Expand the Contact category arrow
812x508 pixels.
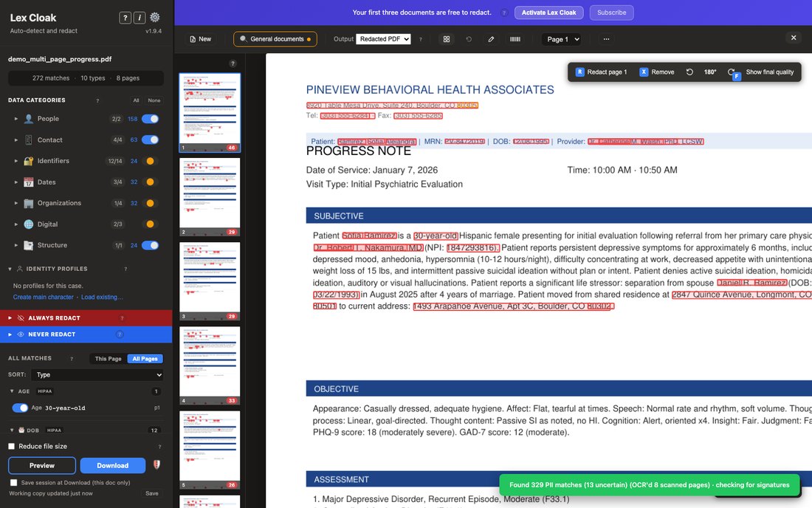click(16, 140)
